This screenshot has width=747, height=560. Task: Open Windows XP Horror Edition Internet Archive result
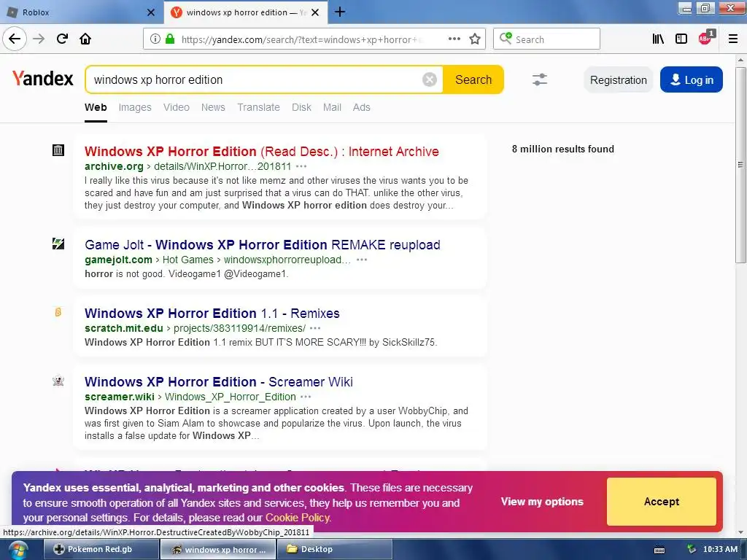[x=262, y=152]
